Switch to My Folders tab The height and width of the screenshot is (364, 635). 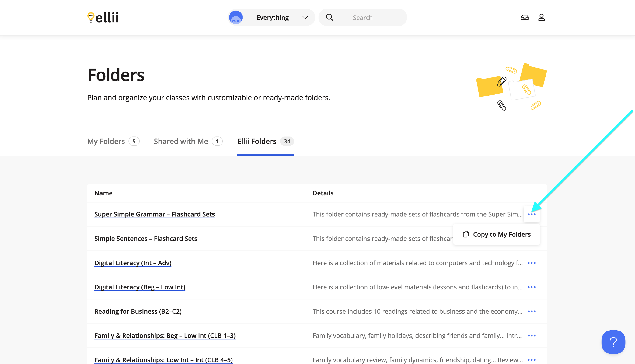tap(106, 141)
